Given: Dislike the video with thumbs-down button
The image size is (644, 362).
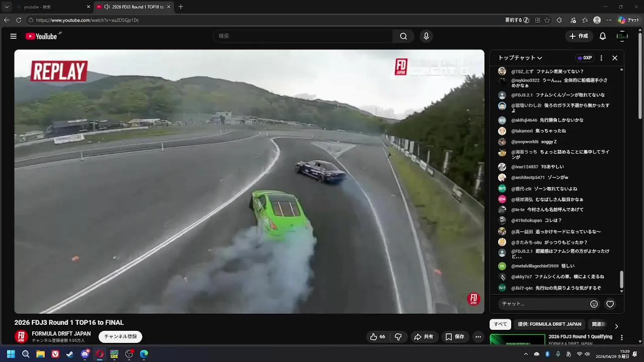Looking at the screenshot, I should pyautogui.click(x=398, y=337).
